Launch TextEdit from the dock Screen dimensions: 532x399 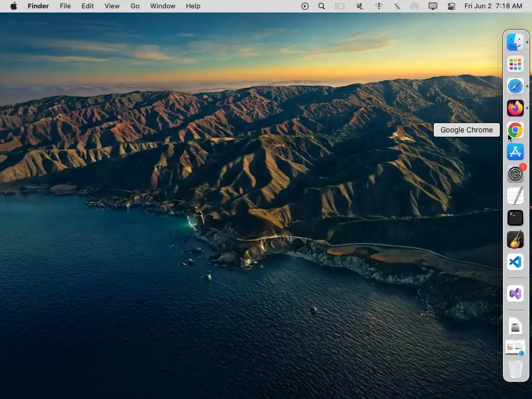(x=515, y=196)
